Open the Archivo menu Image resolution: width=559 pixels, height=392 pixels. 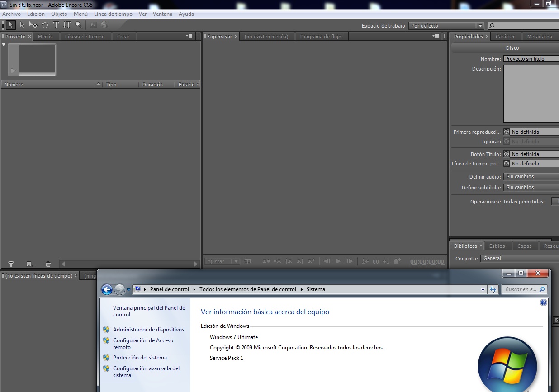pyautogui.click(x=12, y=14)
